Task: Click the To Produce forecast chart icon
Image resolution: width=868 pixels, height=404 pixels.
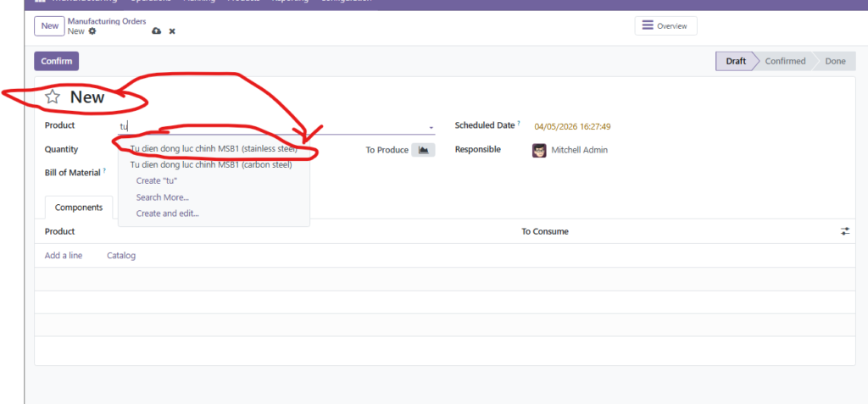Action: click(423, 150)
